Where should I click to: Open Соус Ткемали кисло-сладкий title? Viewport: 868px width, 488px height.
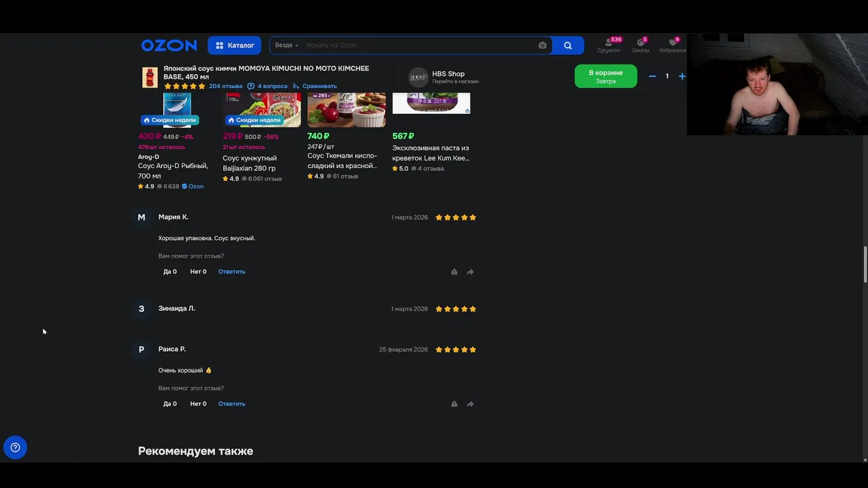pyautogui.click(x=342, y=160)
